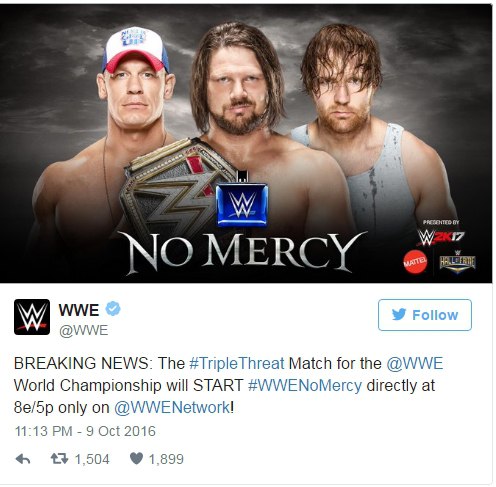Open the WWE profile avatar logo
The image size is (496, 487).
32,317
